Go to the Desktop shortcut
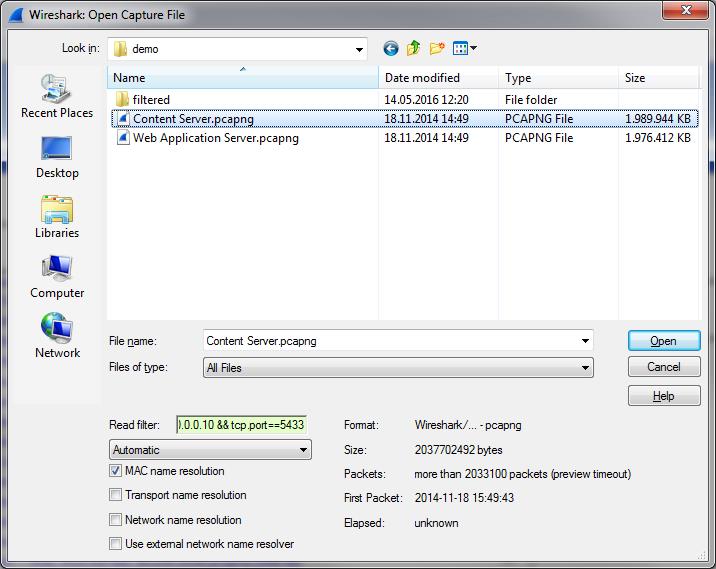This screenshot has height=569, width=716. [x=57, y=158]
